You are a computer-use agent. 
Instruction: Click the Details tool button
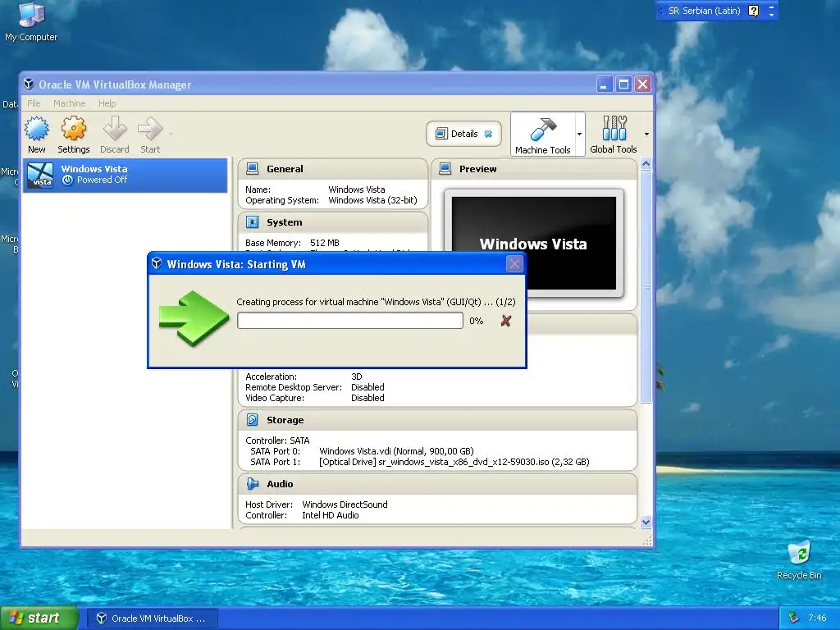coord(463,134)
